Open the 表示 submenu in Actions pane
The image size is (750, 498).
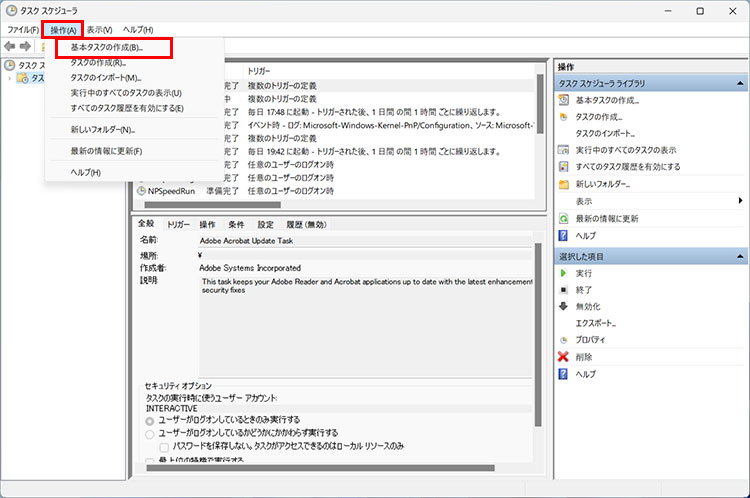click(591, 201)
